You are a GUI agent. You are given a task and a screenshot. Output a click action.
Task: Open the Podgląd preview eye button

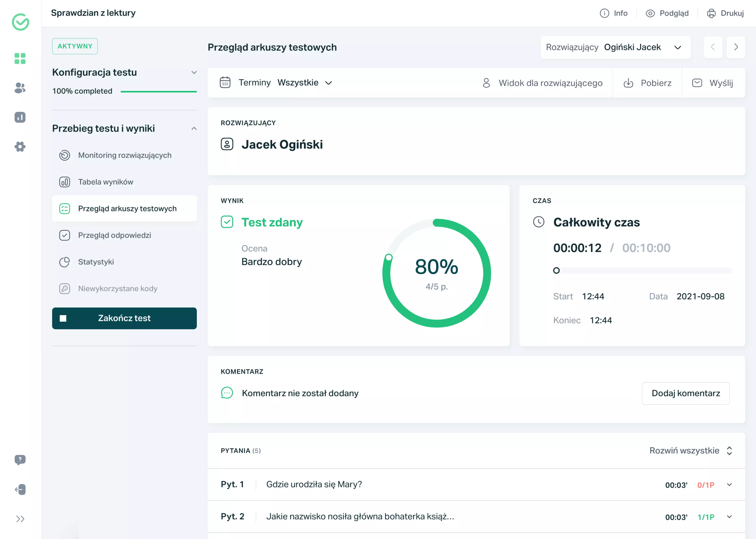pyautogui.click(x=667, y=13)
